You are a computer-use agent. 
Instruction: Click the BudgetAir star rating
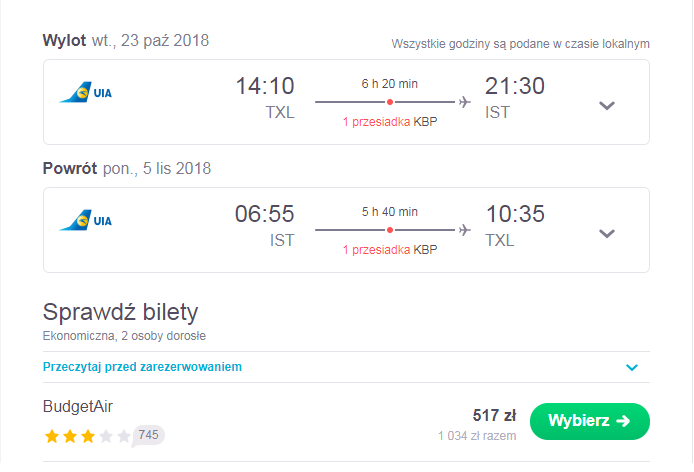coord(87,436)
